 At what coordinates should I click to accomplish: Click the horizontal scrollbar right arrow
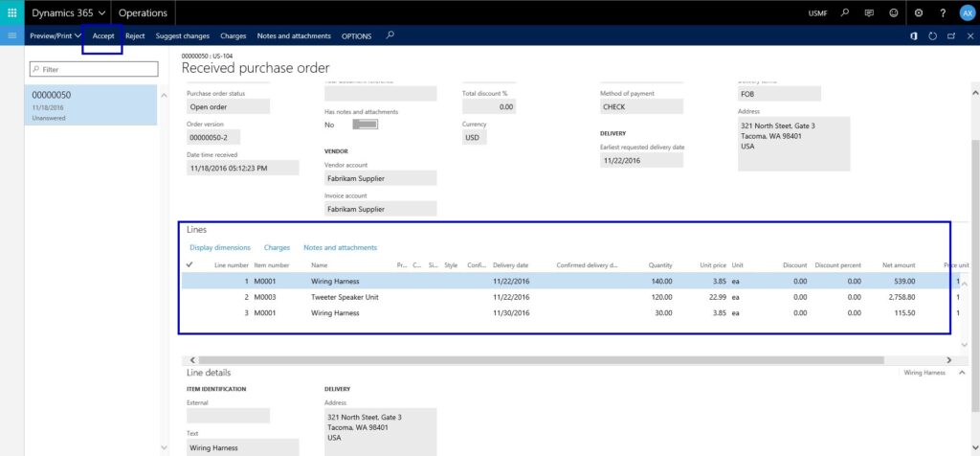point(948,360)
